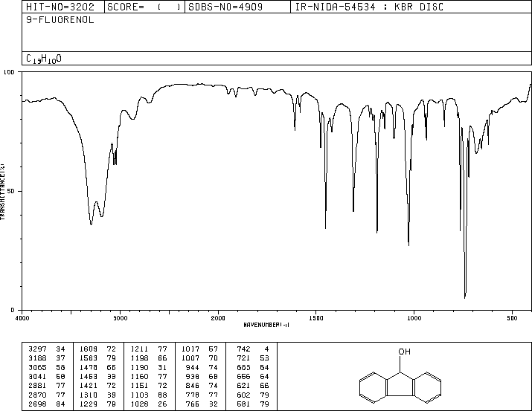The width and height of the screenshot is (532, 411).
Task: Click the 2000 wavenumber axis label
Action: pos(218,318)
